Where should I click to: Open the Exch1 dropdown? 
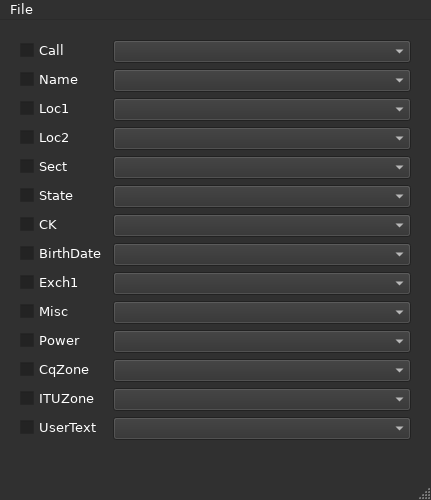[x=262, y=283]
